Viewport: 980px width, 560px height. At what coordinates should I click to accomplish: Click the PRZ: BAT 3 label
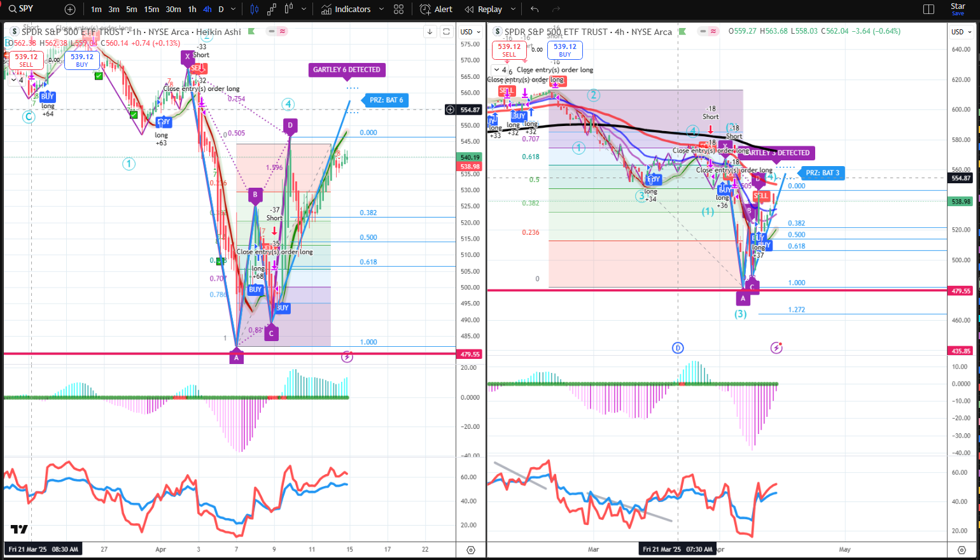(823, 173)
